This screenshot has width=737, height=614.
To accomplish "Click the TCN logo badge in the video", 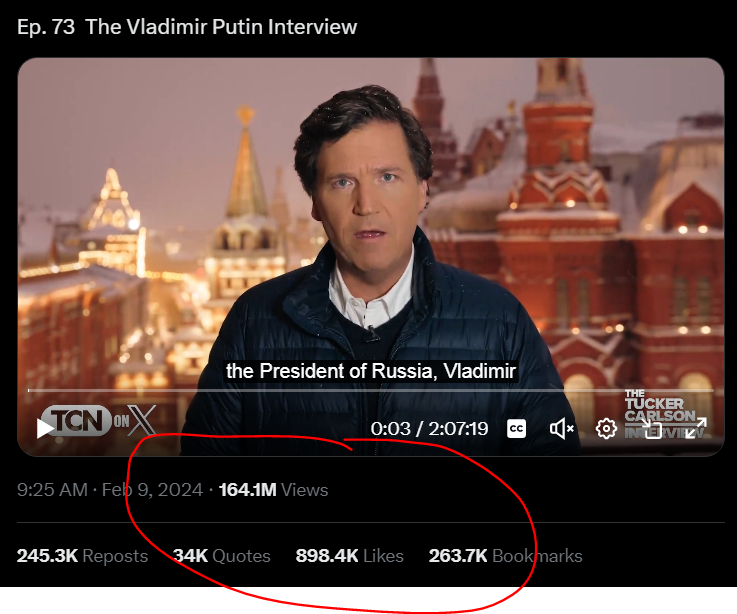I will [x=77, y=420].
